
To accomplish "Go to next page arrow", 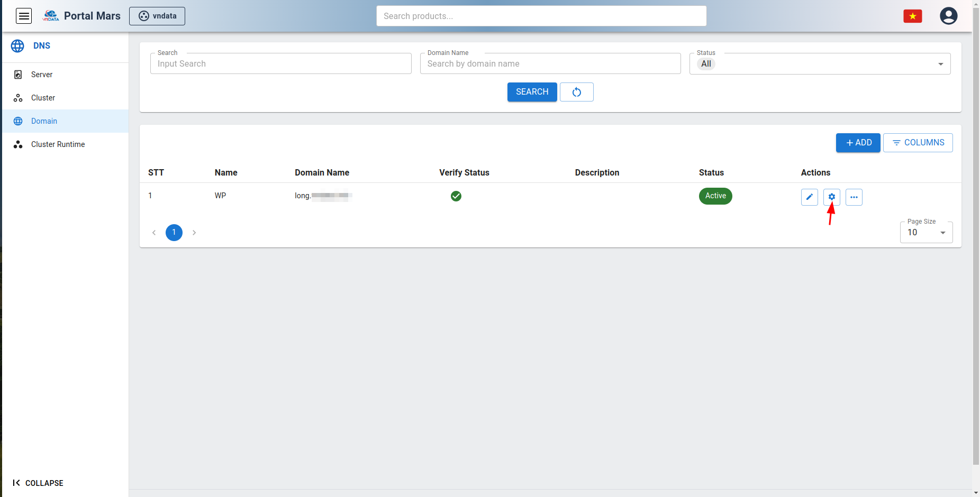I will [x=194, y=233].
